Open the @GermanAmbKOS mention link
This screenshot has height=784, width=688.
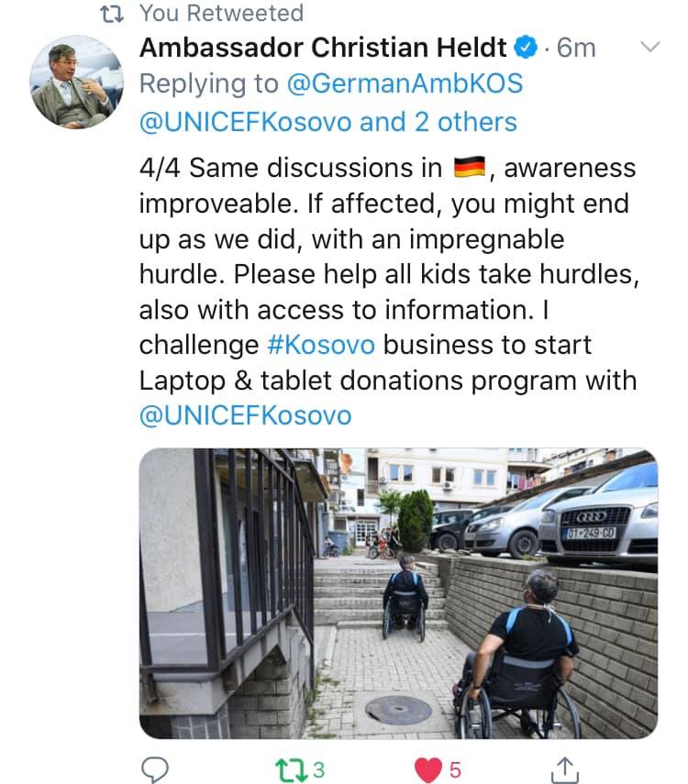pyautogui.click(x=405, y=83)
